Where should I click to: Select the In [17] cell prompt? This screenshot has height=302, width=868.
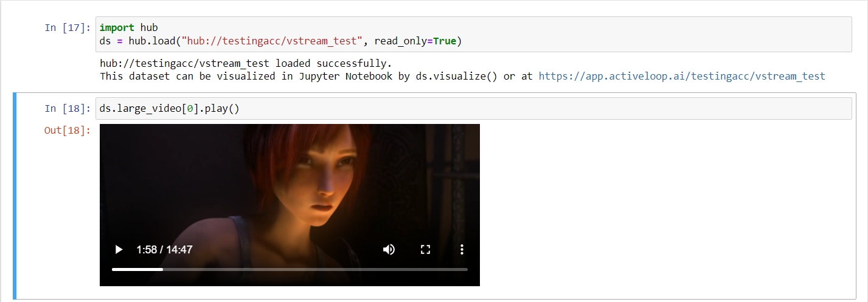coord(68,27)
